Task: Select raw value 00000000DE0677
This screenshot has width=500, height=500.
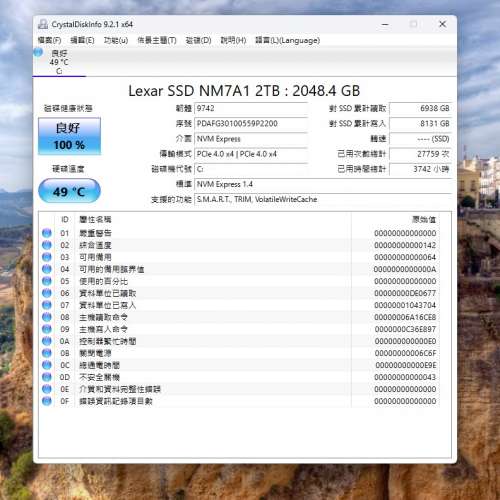Action: 405,293
